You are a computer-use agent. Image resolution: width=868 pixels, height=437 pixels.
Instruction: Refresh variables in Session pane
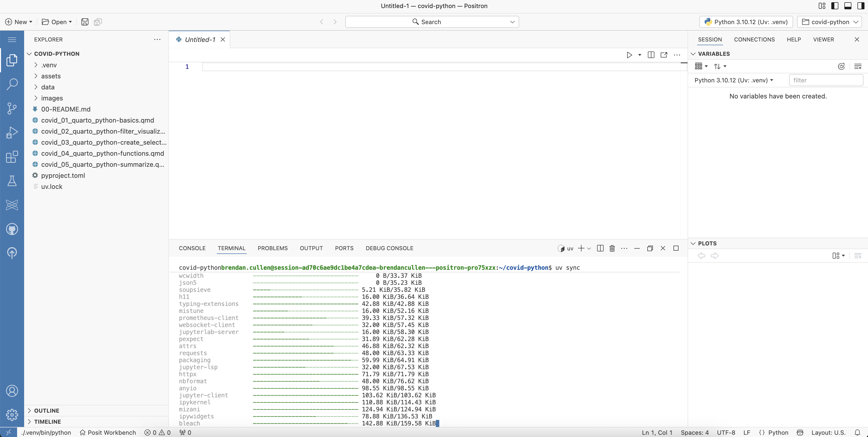[841, 66]
